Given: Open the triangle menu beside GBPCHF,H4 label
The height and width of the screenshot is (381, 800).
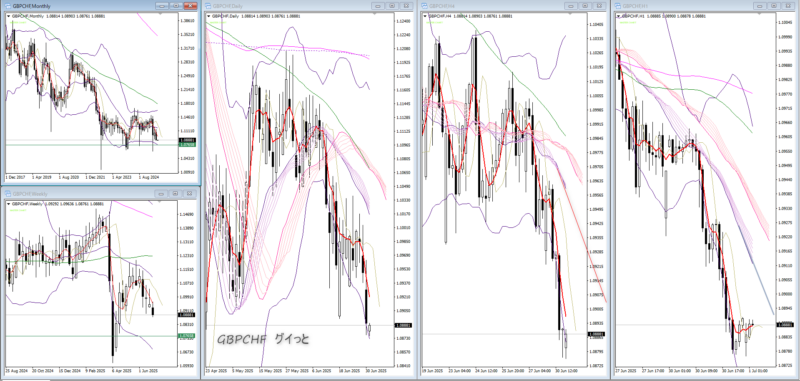Looking at the screenshot, I should (425, 16).
